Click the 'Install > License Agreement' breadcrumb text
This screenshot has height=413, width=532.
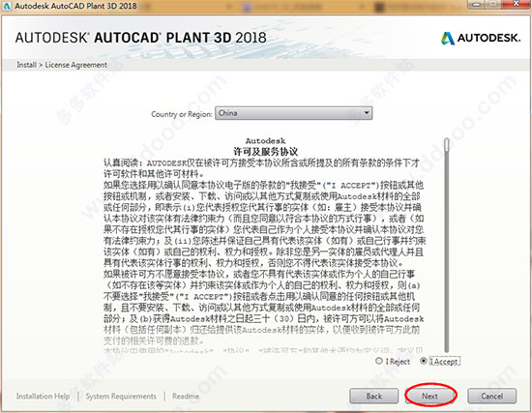point(62,65)
